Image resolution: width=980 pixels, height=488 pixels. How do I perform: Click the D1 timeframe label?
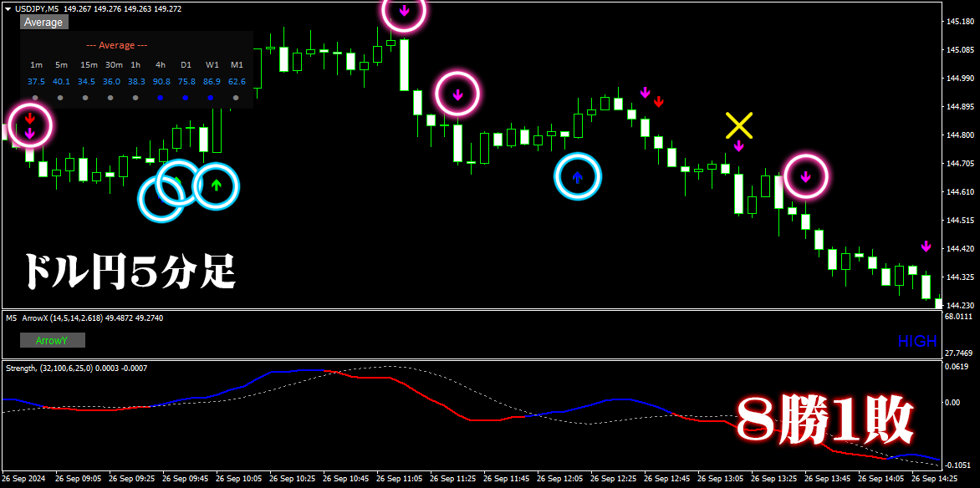(186, 65)
